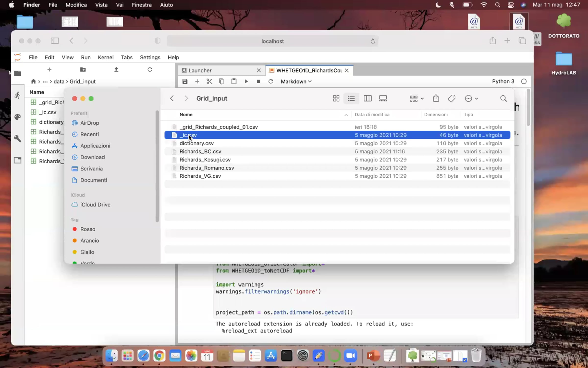Screen dimensions: 588x368
Task: Open JupyterLab Settings menu
Action: (x=150, y=57)
